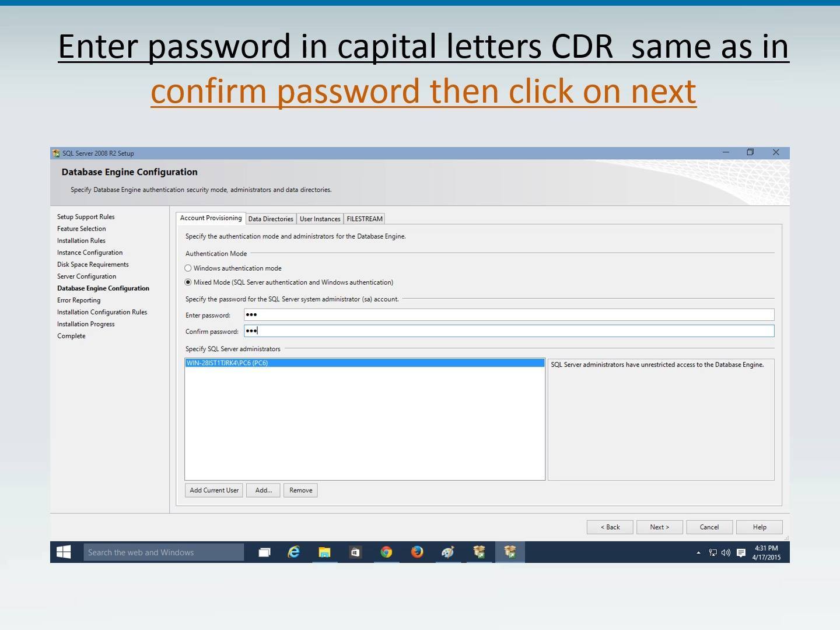This screenshot has width=840, height=630.
Task: Open setup Help
Action: click(x=759, y=527)
